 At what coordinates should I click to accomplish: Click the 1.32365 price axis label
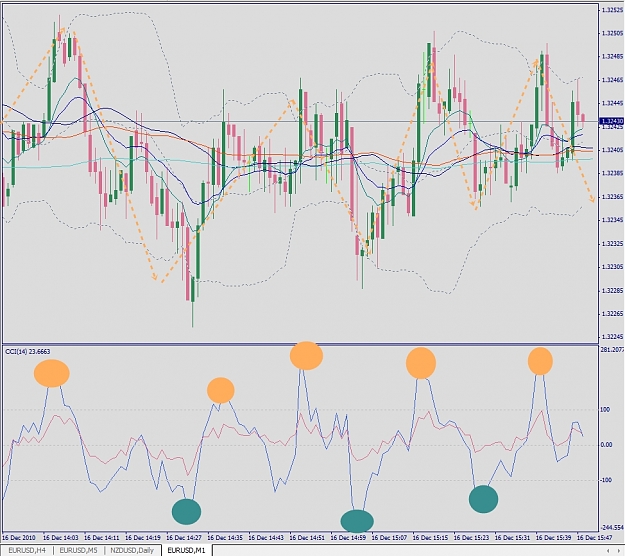(x=612, y=197)
